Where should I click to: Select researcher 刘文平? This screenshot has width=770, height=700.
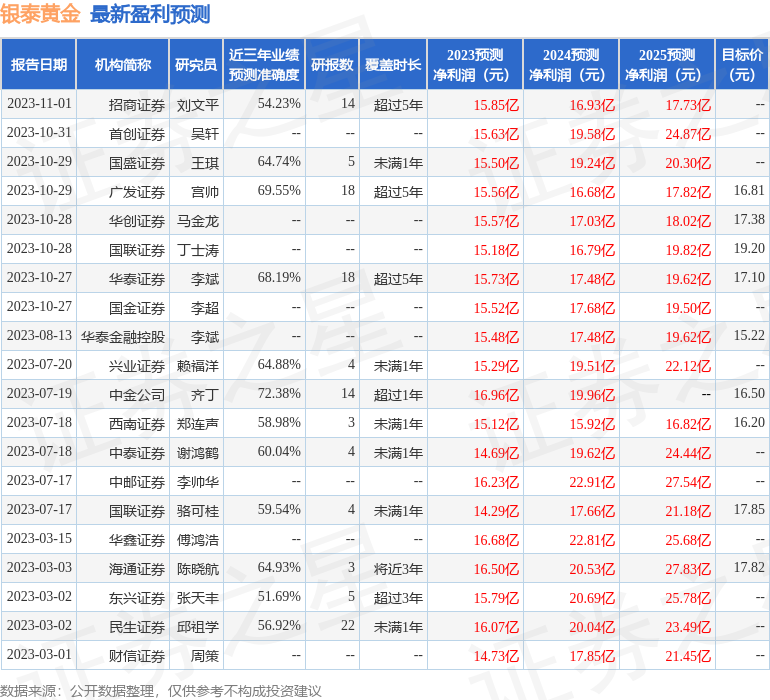198,105
